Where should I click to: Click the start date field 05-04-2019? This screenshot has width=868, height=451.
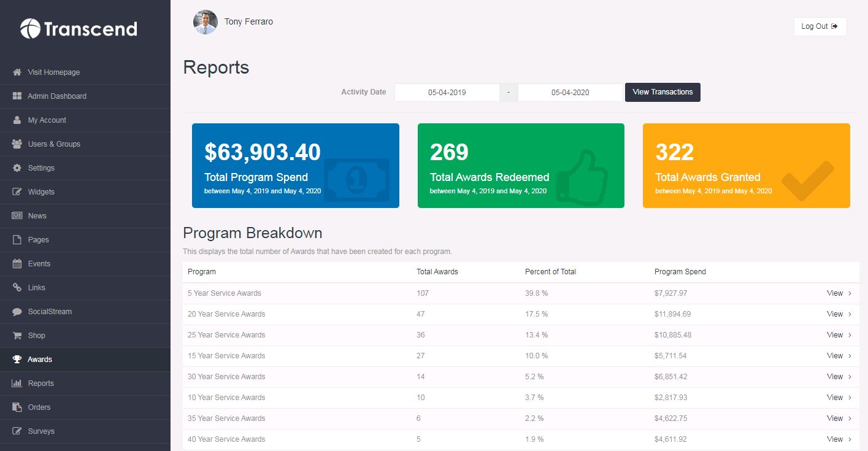(447, 93)
